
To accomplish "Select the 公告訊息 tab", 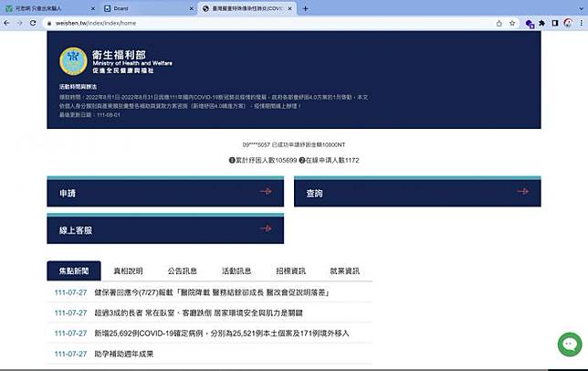I will 183,270.
